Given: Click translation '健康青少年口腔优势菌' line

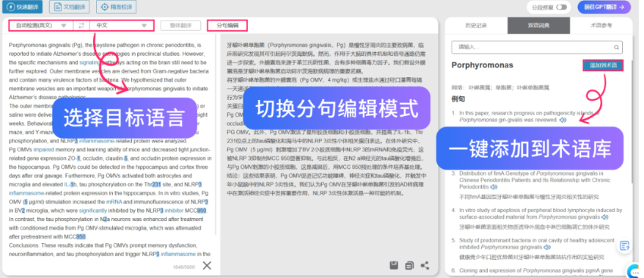Looking at the screenshot, I should 531,258.
